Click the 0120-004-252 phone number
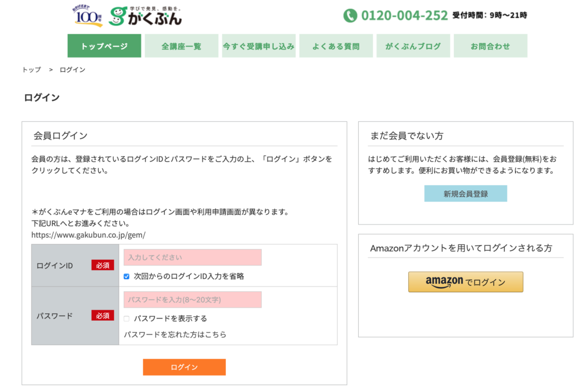The width and height of the screenshot is (584, 392). click(404, 15)
